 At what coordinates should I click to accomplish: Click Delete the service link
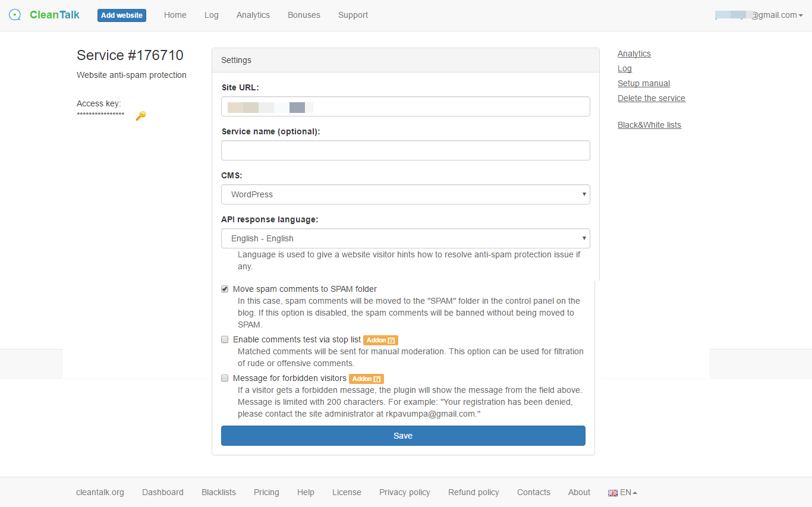click(651, 98)
